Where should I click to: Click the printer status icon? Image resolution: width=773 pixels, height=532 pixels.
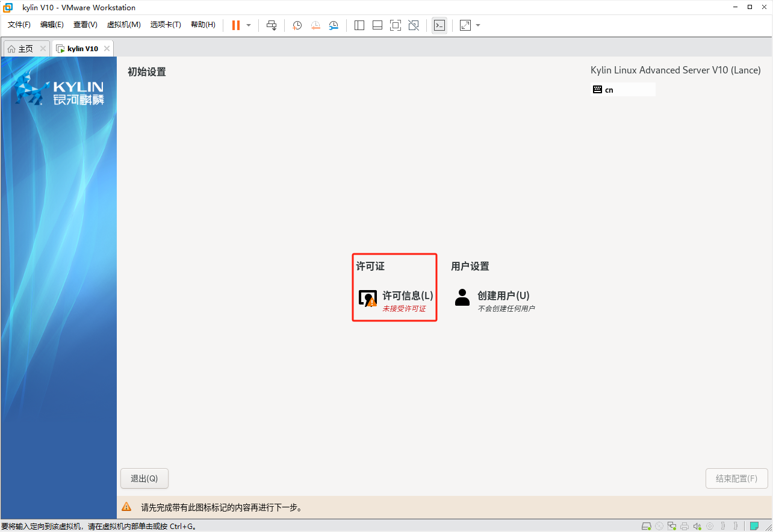point(685,526)
